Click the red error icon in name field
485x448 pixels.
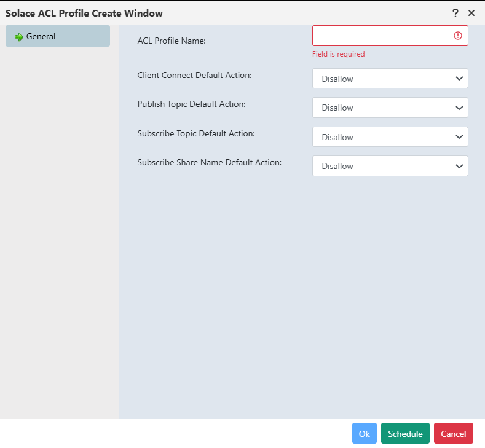point(458,36)
